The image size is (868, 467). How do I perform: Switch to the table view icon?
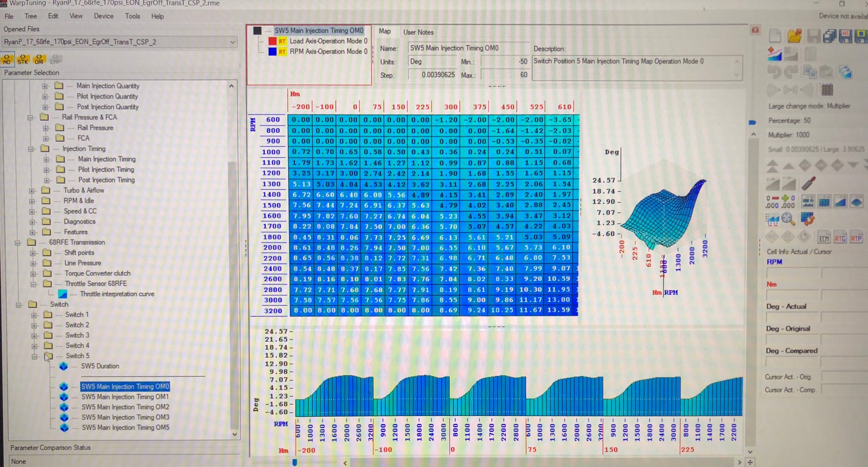(824, 202)
